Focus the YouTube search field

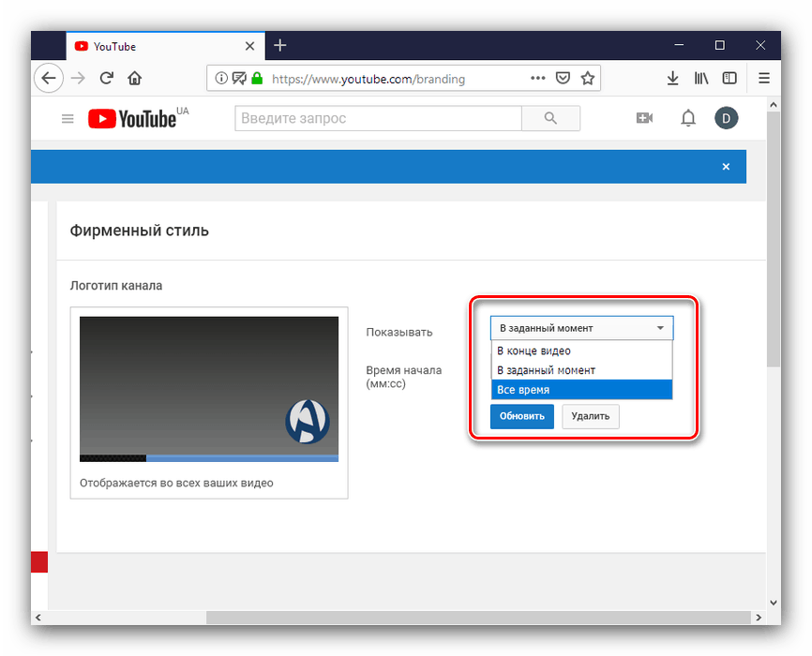coord(378,119)
